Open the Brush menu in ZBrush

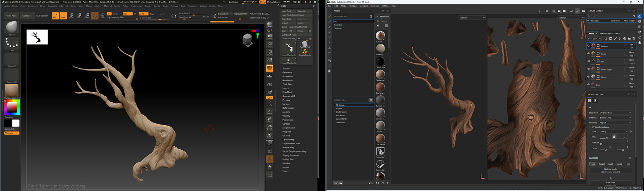click(15, 6)
